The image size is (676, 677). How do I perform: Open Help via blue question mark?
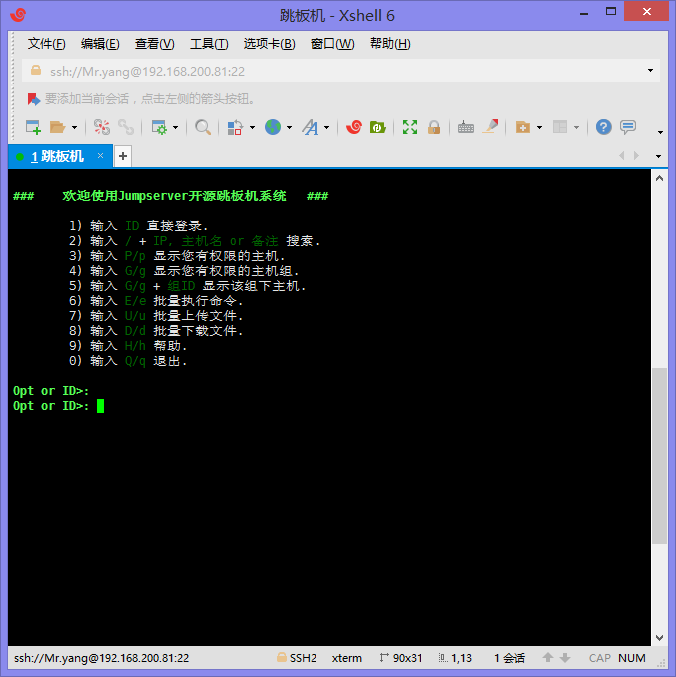(603, 127)
